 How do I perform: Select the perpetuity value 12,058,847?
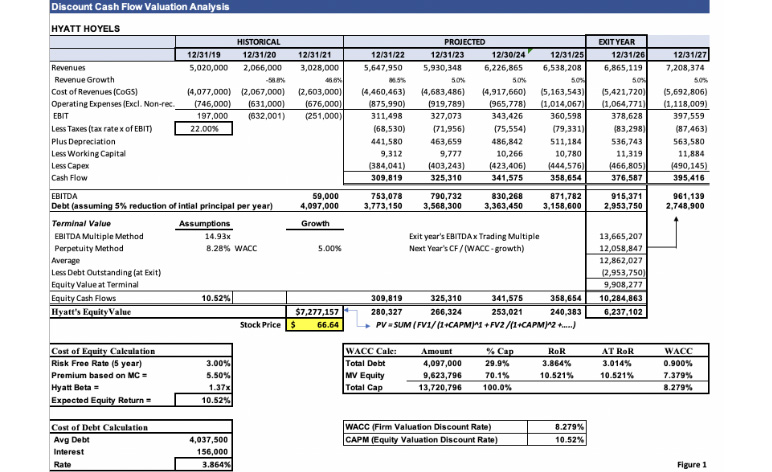620,249
